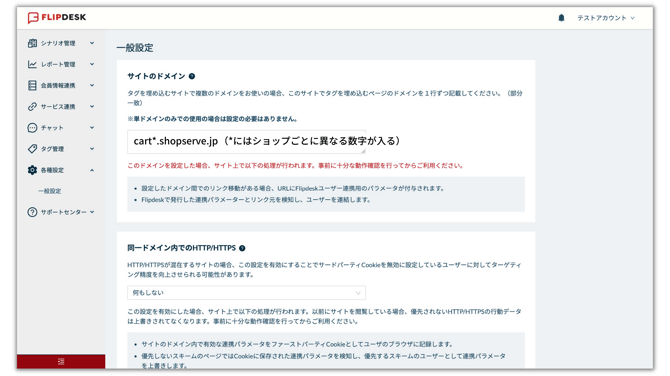Click the レポート管理 chart icon
Screen dimensions: 670x376
click(32, 64)
